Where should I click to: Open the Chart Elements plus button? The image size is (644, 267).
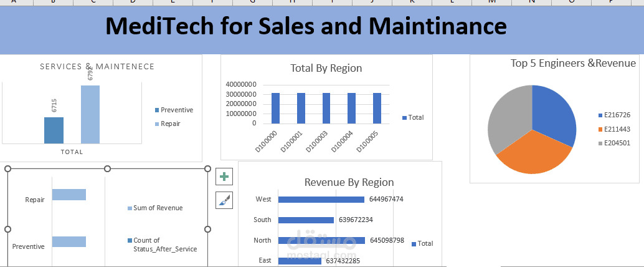click(224, 177)
